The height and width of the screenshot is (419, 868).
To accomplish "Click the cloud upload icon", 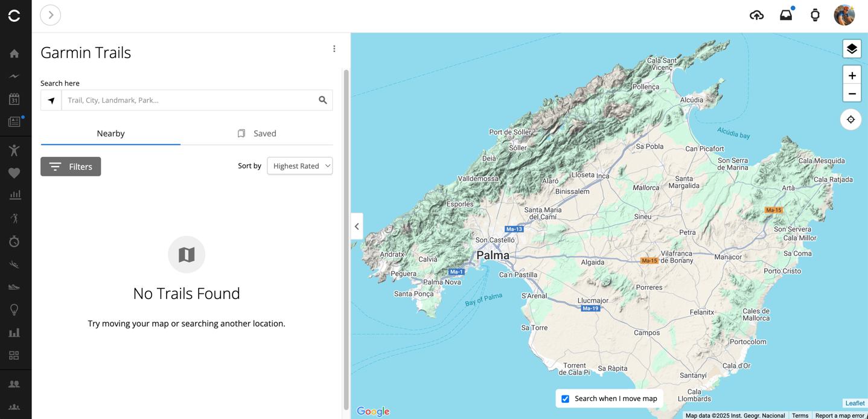I will click(756, 16).
